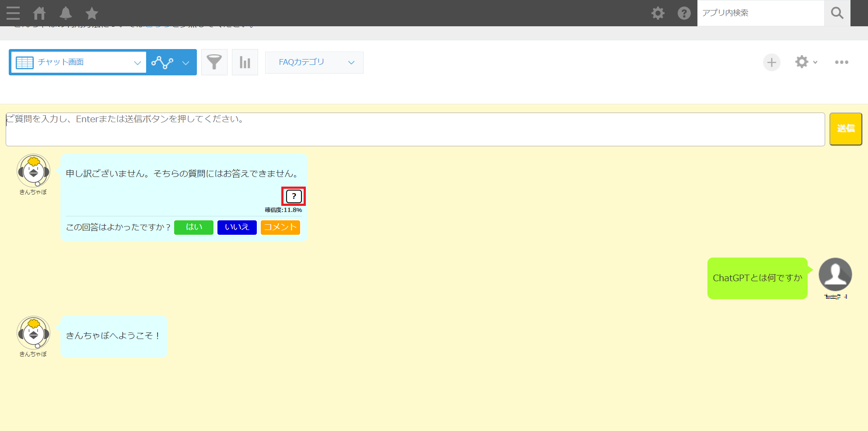Expand the app settings gear menu
Image resolution: width=868 pixels, height=431 pixels.
coord(805,62)
